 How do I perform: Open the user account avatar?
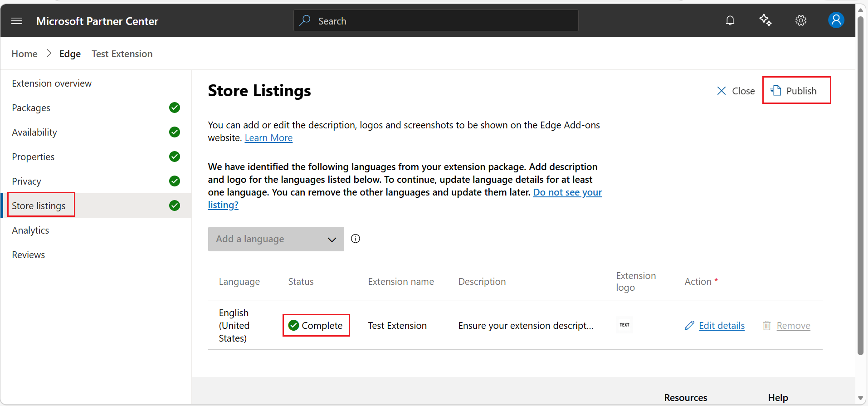point(836,20)
